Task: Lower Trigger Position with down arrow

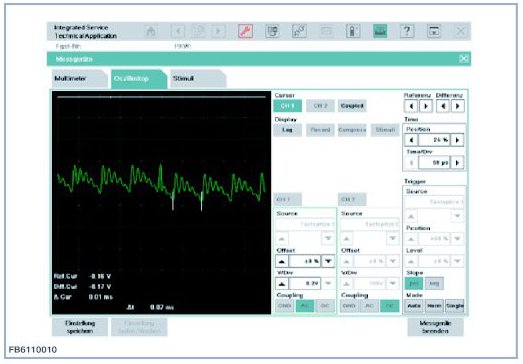Action: point(457,239)
